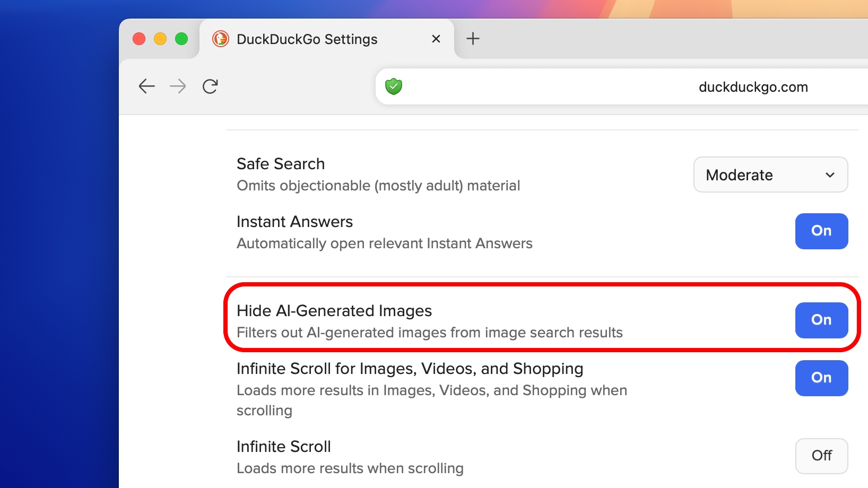Toggle Instant Answers On button

821,231
